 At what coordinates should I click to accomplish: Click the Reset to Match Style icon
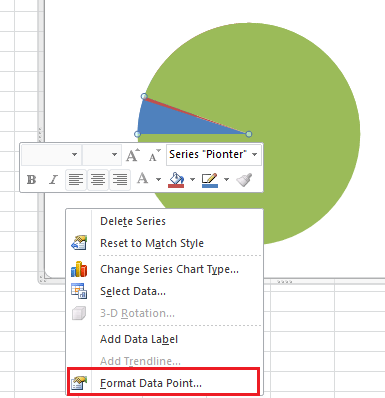coord(79,243)
